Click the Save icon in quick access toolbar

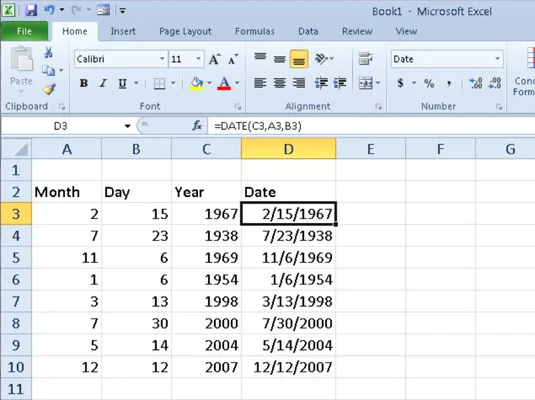click(x=31, y=10)
